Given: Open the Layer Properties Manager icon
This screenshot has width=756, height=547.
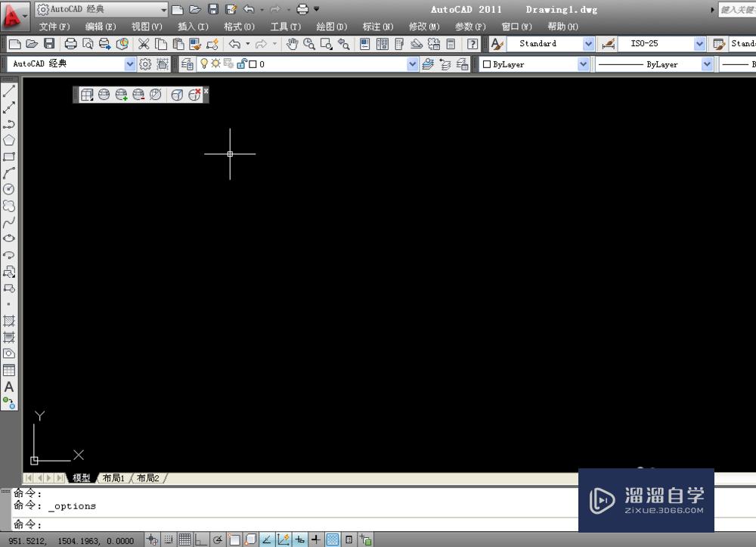Looking at the screenshot, I should pos(187,64).
